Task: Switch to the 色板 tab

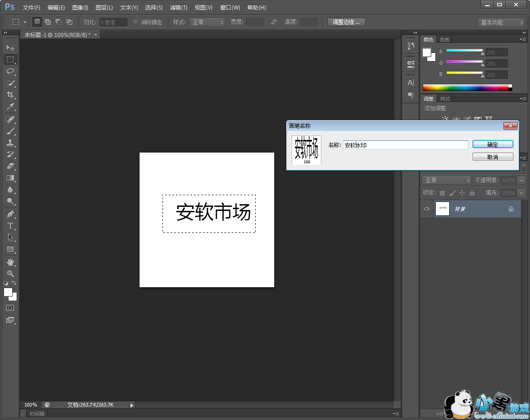Action: 445,39
